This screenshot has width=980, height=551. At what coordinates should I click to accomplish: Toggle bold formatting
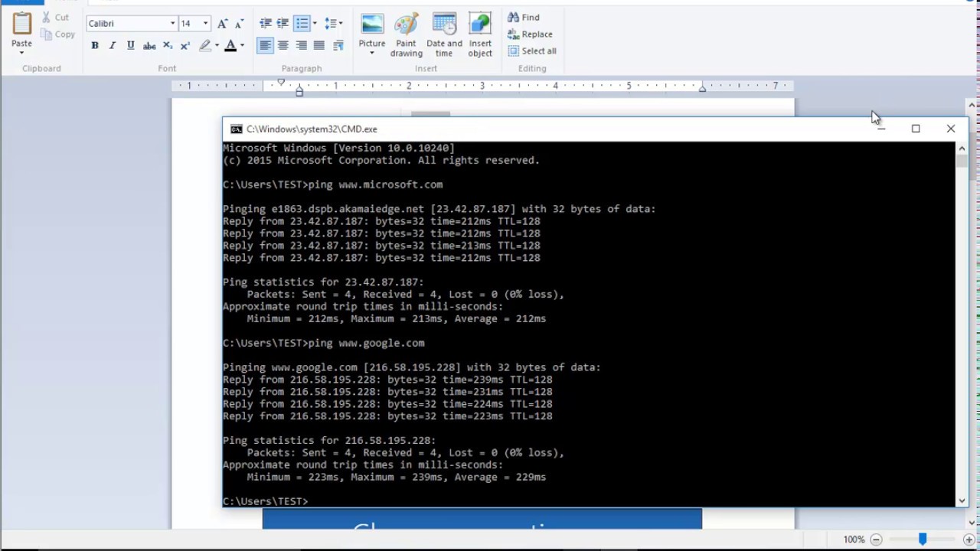pos(95,46)
